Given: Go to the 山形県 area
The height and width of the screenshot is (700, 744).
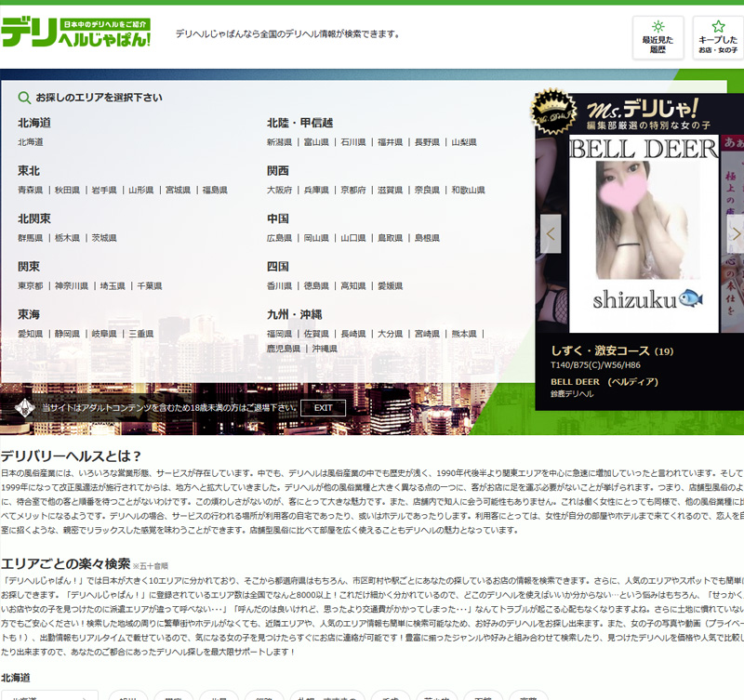Looking at the screenshot, I should [141, 191].
